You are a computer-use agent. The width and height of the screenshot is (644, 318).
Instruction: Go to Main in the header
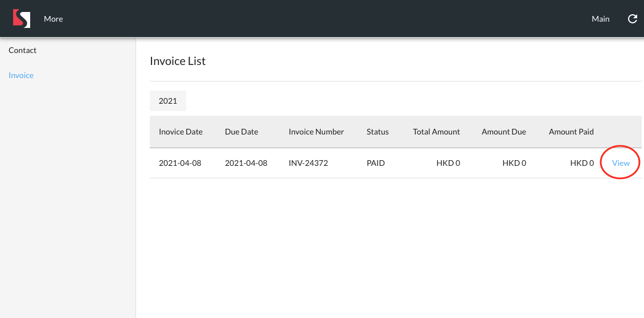coord(600,19)
